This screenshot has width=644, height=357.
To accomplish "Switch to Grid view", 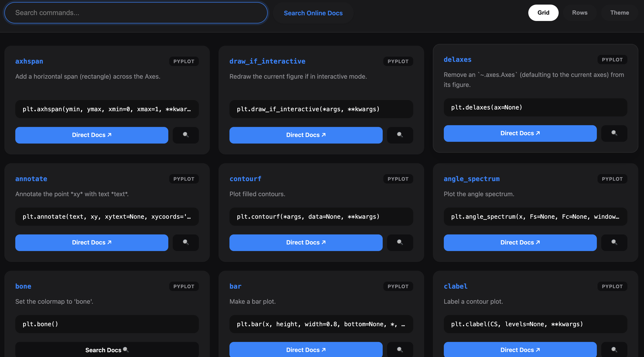I will coord(543,13).
